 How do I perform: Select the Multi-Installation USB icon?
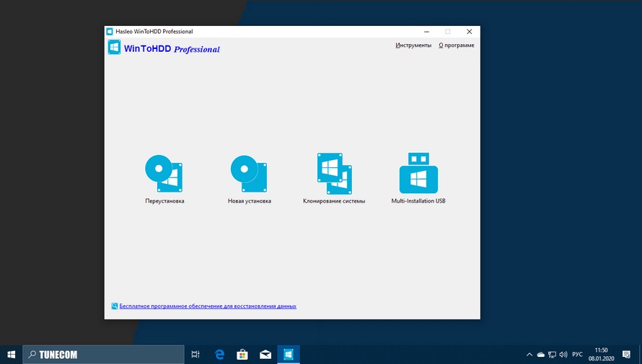[418, 173]
